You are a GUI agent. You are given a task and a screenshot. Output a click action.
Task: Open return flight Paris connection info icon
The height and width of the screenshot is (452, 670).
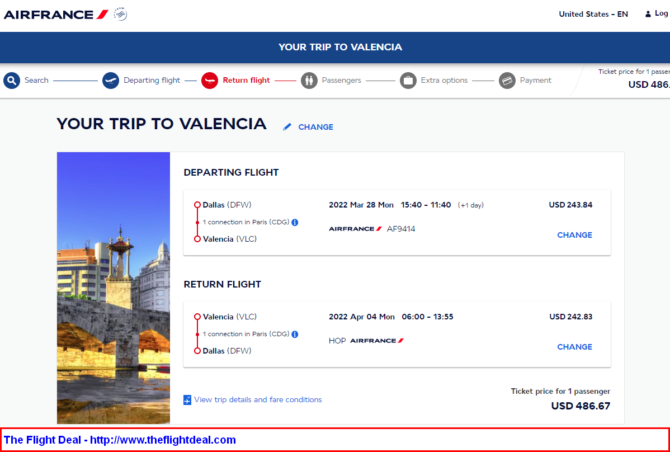[295, 334]
